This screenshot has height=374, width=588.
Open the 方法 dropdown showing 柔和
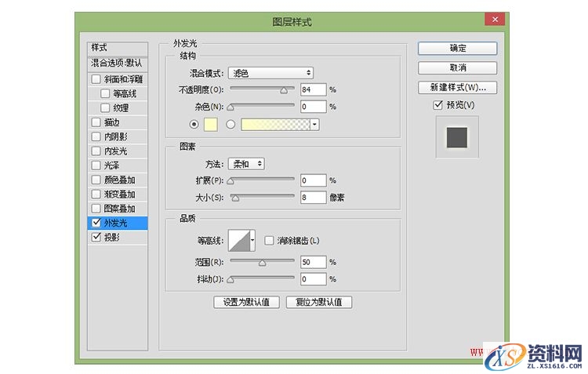tap(246, 164)
